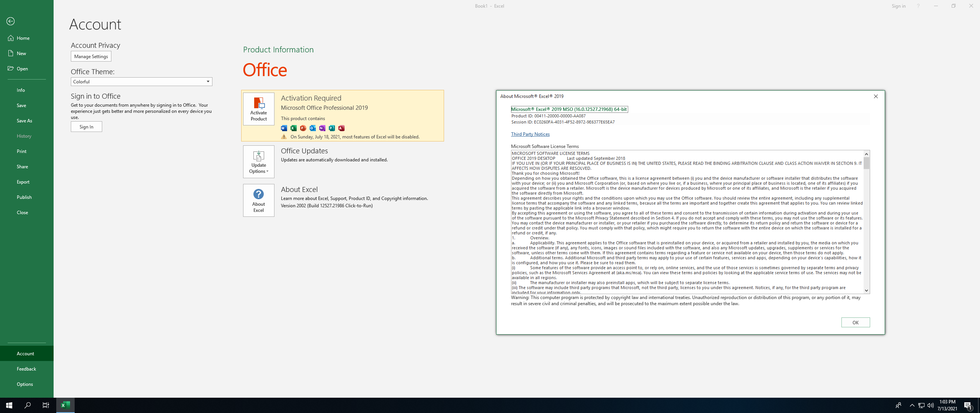Open Windows taskbar search

coord(28,405)
